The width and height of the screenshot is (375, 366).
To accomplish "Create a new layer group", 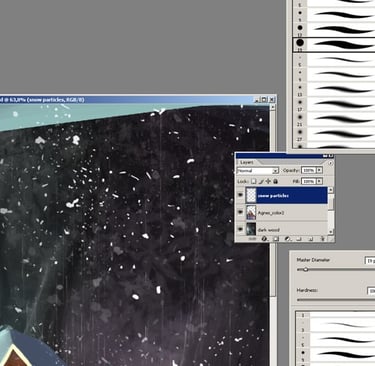I will [x=299, y=239].
